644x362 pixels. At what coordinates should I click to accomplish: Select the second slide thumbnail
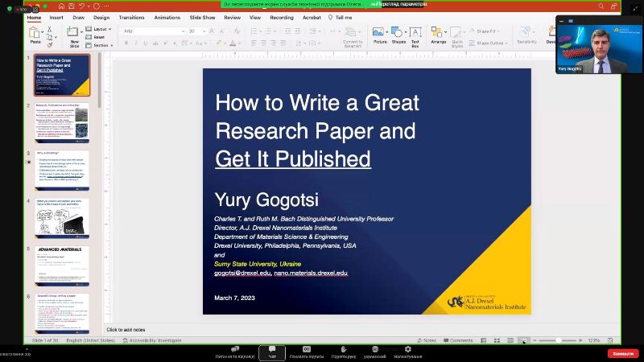[62, 123]
